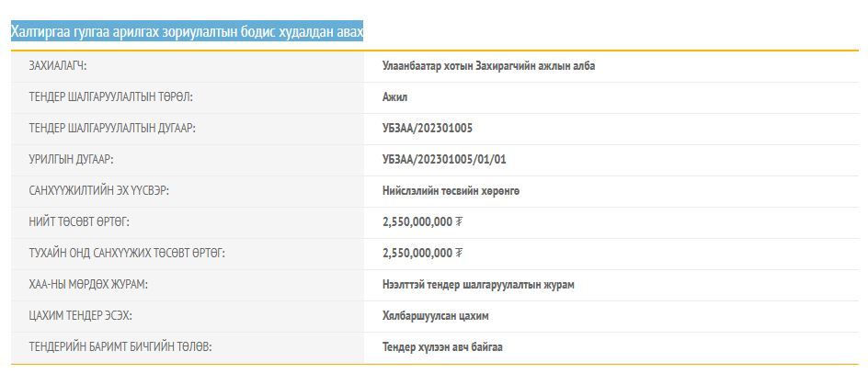Click Нийслэлийн төсвийн хөрөнгө value
The image size is (868, 385).
(x=451, y=191)
